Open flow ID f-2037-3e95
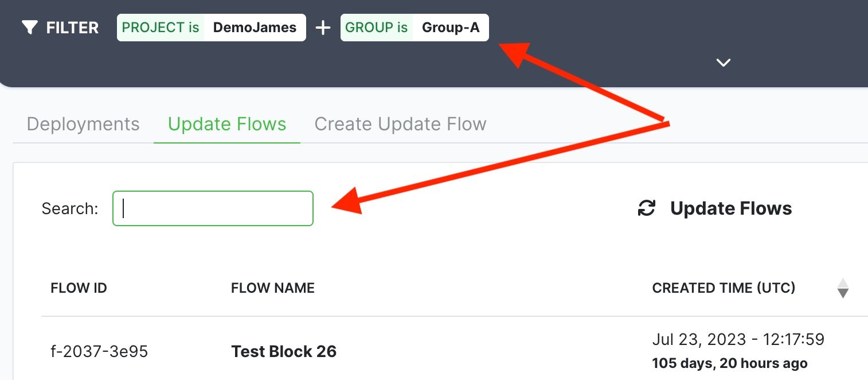The height and width of the screenshot is (380, 868). 99,351
